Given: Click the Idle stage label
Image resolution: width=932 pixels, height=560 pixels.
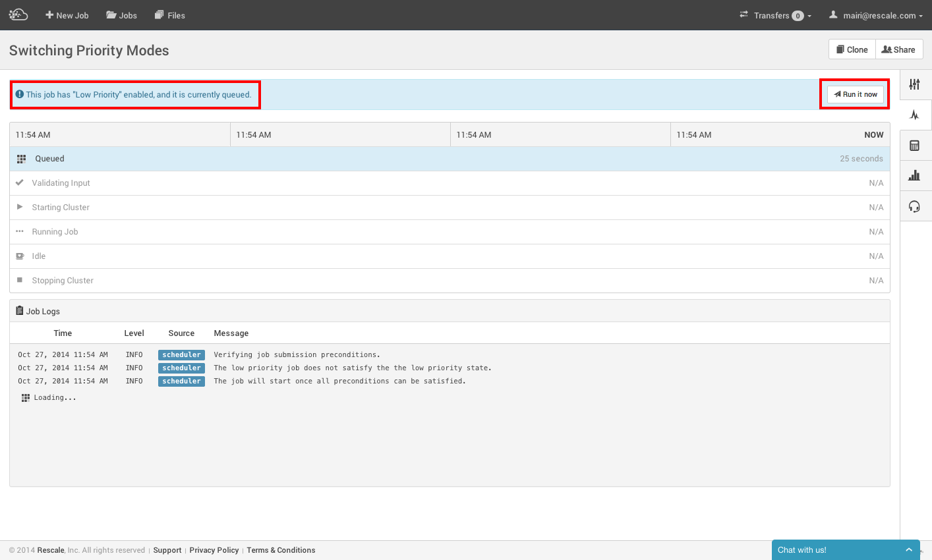Looking at the screenshot, I should 39,256.
